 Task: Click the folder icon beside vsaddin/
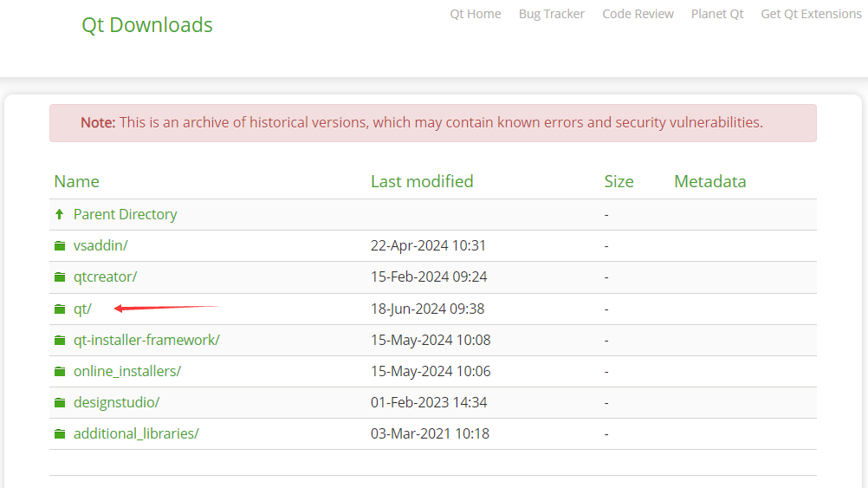(x=60, y=245)
